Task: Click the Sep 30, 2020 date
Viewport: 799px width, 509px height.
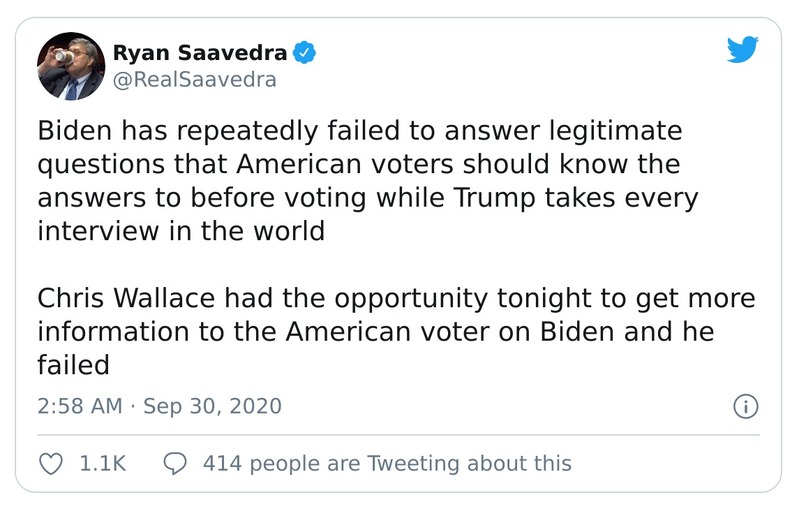Action: pos(212,407)
